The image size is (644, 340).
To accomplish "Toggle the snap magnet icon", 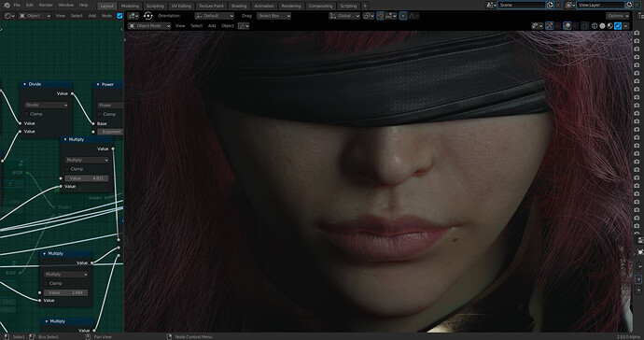I will pos(380,16).
